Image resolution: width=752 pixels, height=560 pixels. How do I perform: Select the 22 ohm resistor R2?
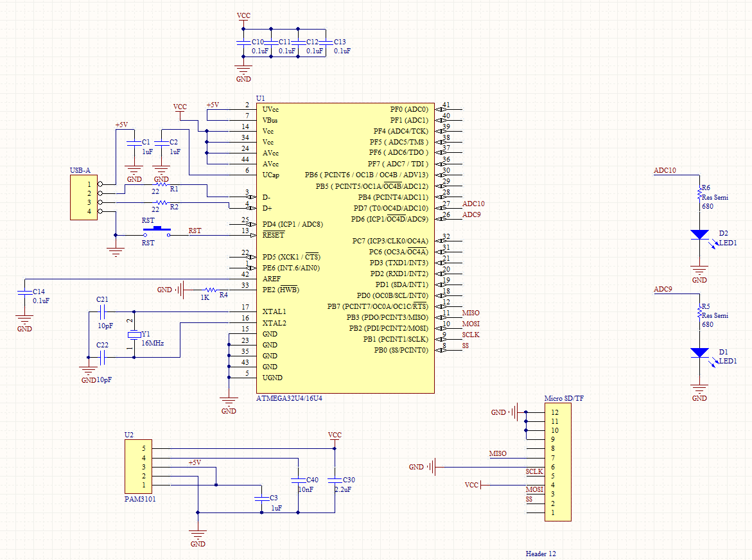[x=161, y=202]
